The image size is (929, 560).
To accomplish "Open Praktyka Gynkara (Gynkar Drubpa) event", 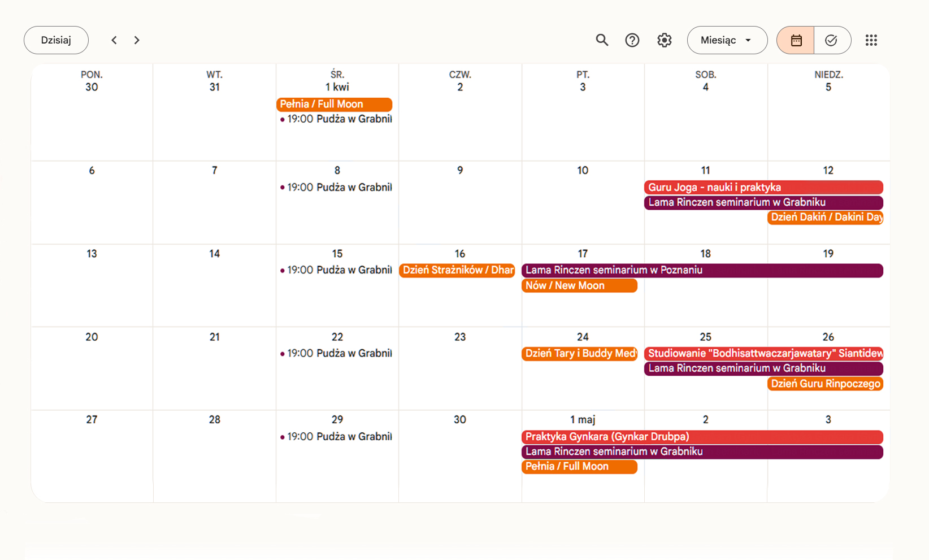I will pyautogui.click(x=701, y=437).
